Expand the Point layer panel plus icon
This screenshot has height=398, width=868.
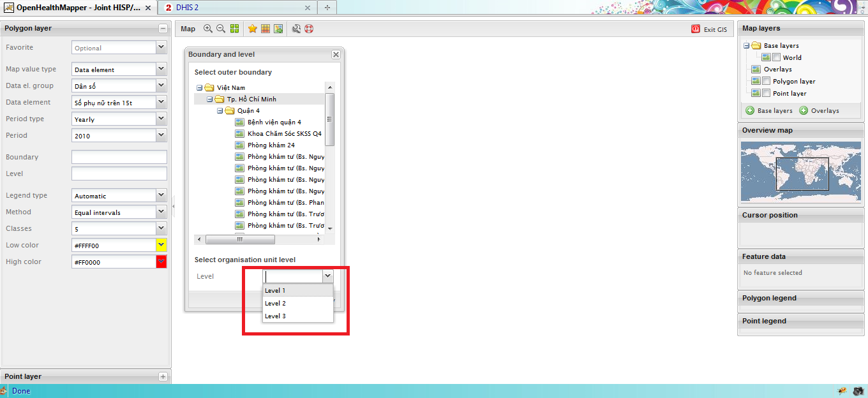[163, 377]
